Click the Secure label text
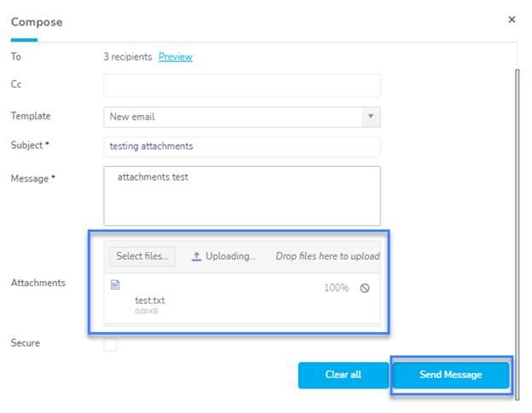 25,343
